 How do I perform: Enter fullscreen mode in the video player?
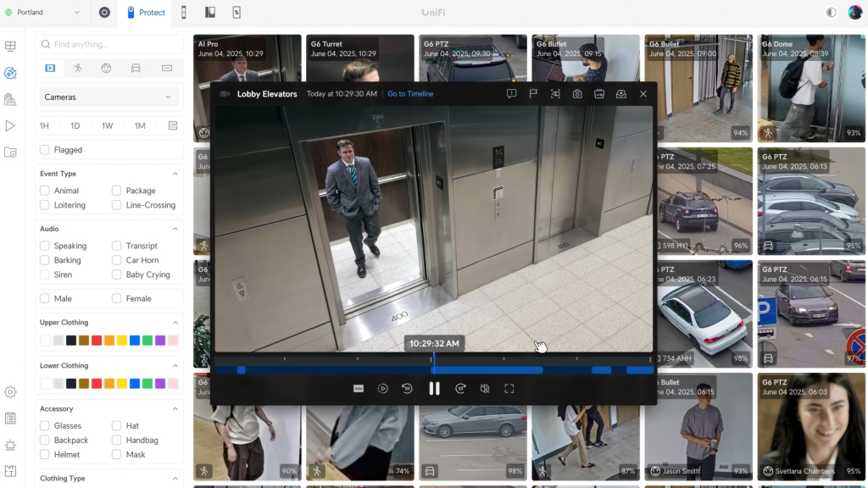(509, 388)
